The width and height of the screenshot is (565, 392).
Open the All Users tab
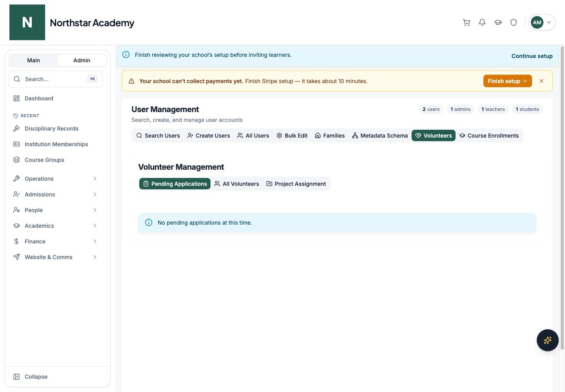[253, 136]
